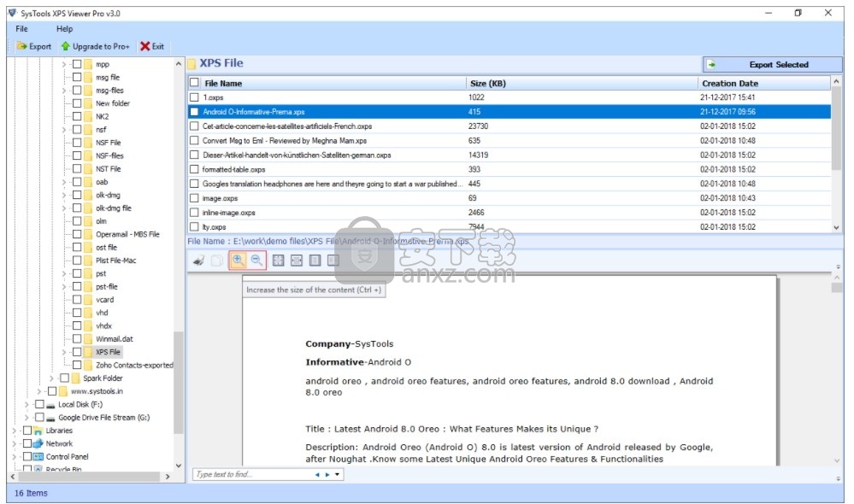Click the find next arrow in search box
This screenshot has height=504, width=854.
(x=327, y=475)
